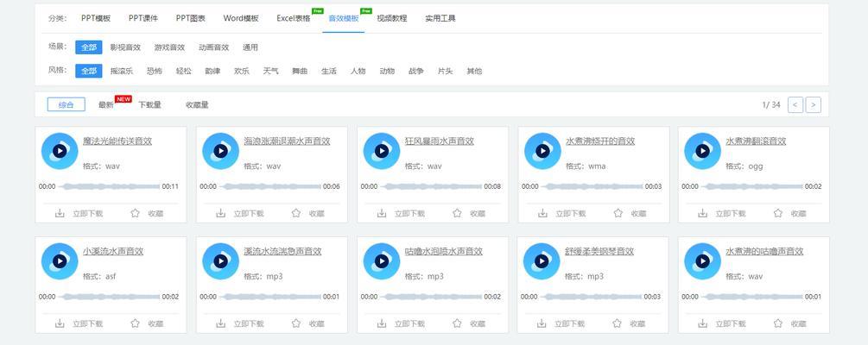Image resolution: width=868 pixels, height=345 pixels.
Task: Filter scene by 影视音效
Action: (125, 47)
